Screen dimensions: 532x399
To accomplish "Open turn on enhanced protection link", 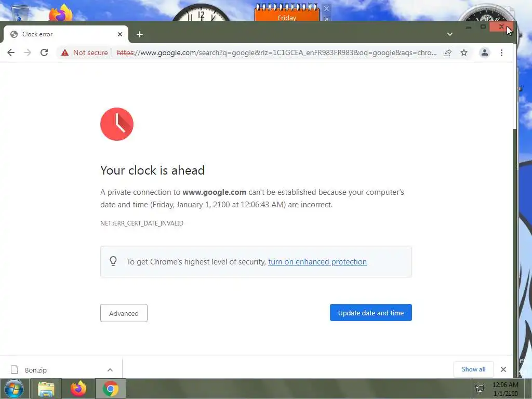I will pos(317,262).
